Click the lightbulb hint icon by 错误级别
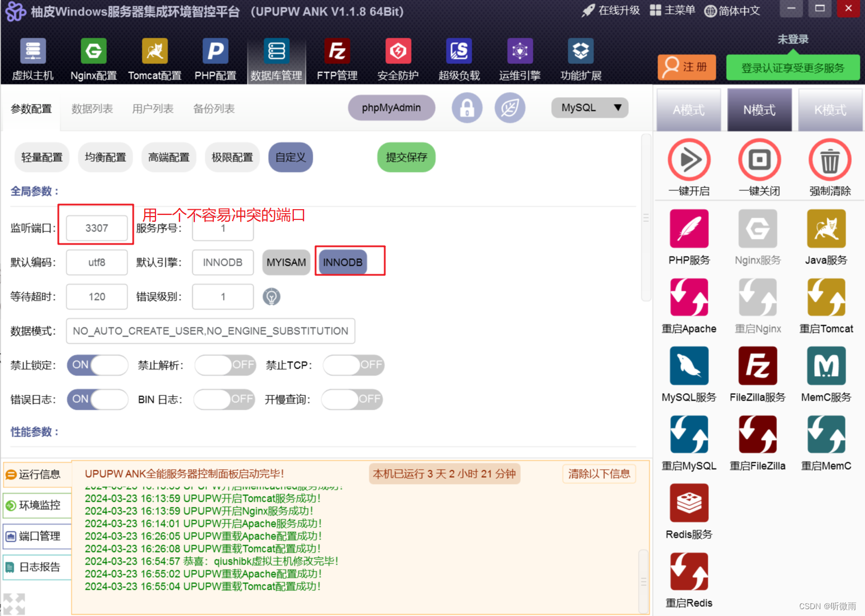Viewport: 865px width, 616px height. pyautogui.click(x=272, y=297)
